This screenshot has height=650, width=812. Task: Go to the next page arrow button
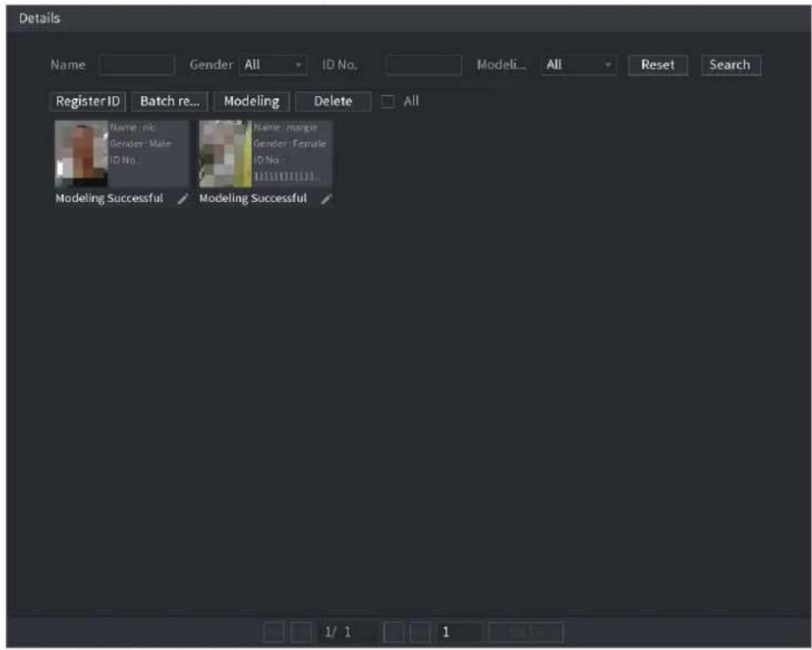tap(394, 632)
